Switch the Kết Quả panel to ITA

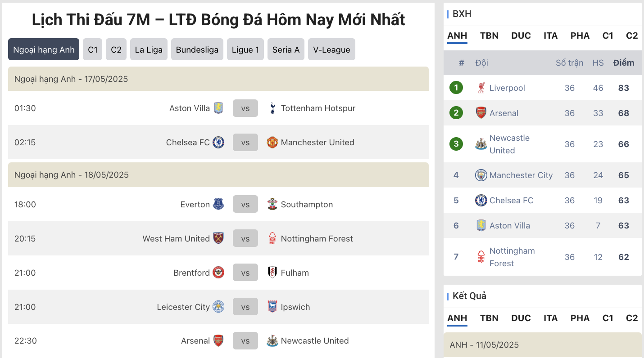pyautogui.click(x=550, y=318)
